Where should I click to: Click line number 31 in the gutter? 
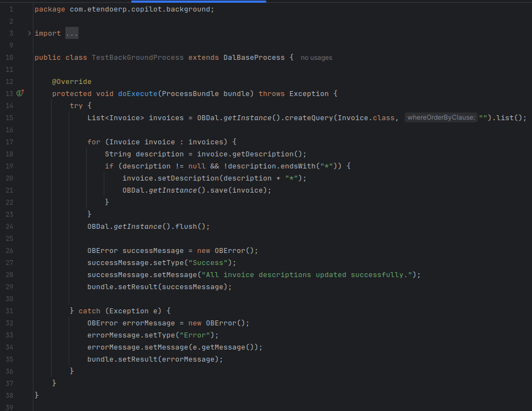point(9,311)
